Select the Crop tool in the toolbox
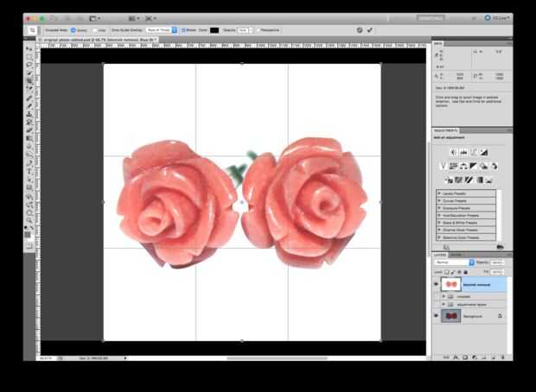Image resolution: width=536 pixels, height=392 pixels. [x=29, y=81]
